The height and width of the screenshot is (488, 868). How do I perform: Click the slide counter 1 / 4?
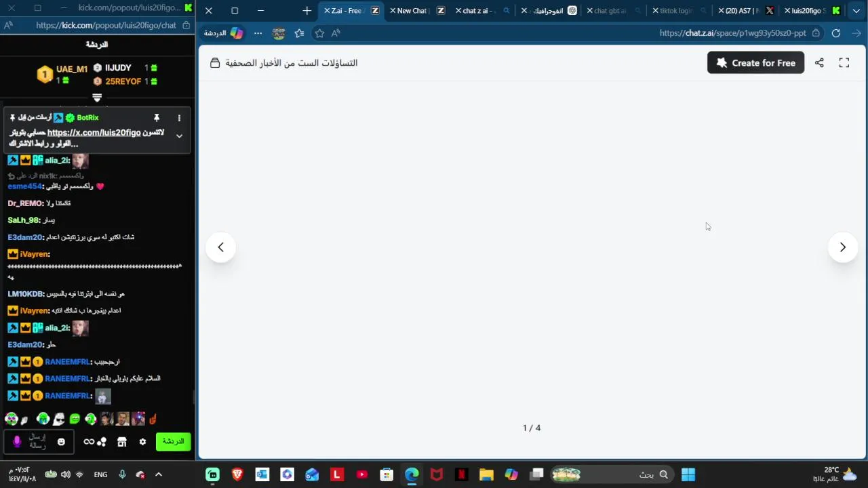click(532, 428)
